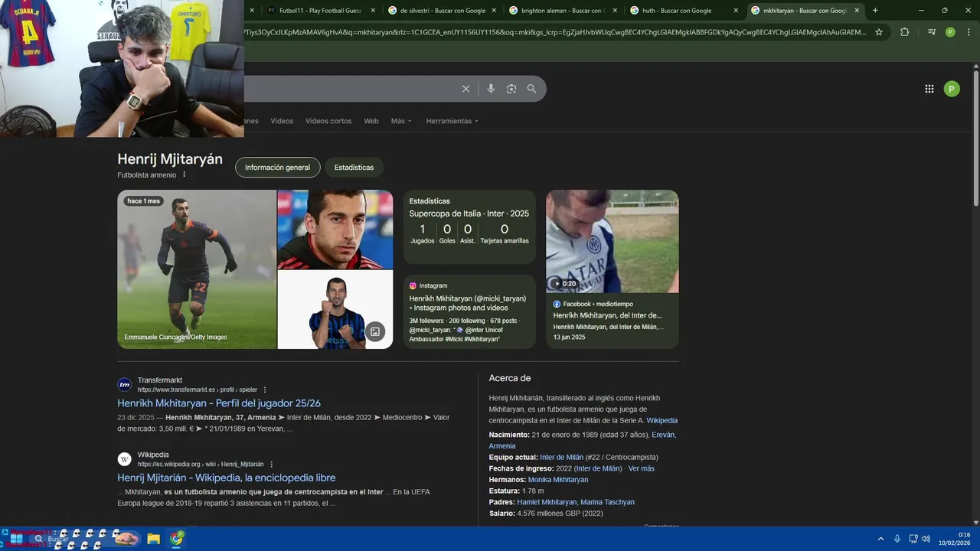Screen dimensions: 980x551
Task: Select the Web search filter
Action: 371,121
